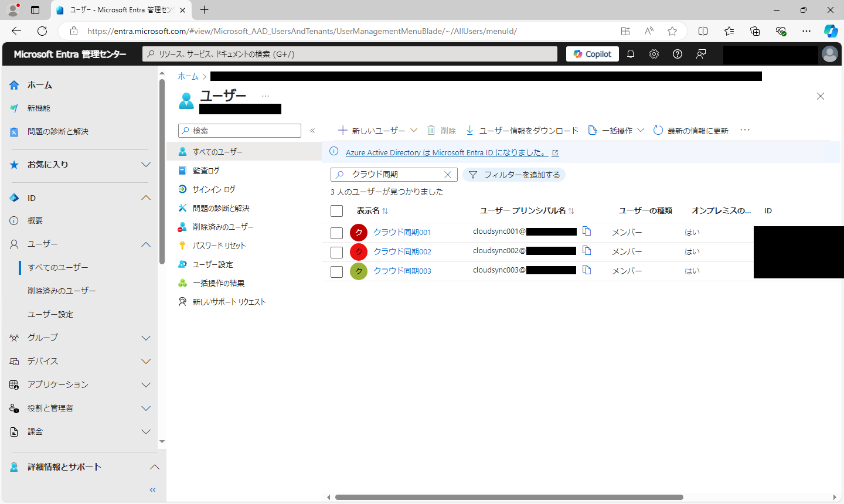
Task: Open Copilot from the header
Action: tap(592, 54)
